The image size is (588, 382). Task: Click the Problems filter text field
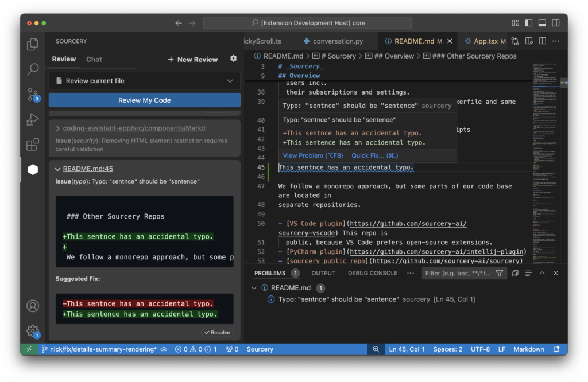pos(458,274)
